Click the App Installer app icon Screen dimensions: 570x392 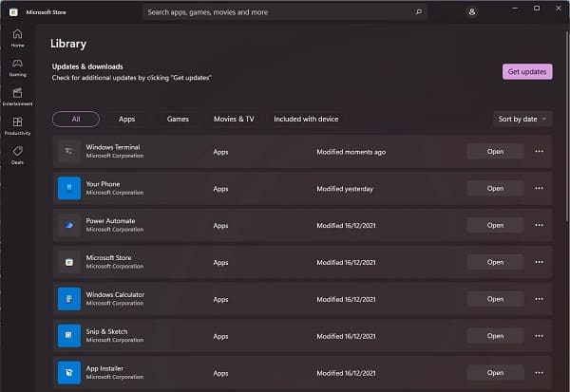[x=69, y=373]
